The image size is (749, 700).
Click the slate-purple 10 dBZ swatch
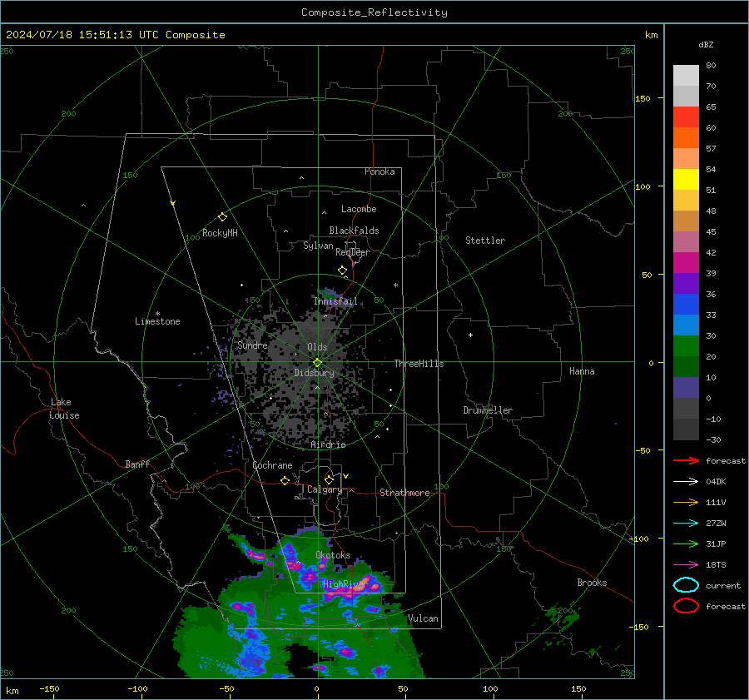tap(686, 388)
